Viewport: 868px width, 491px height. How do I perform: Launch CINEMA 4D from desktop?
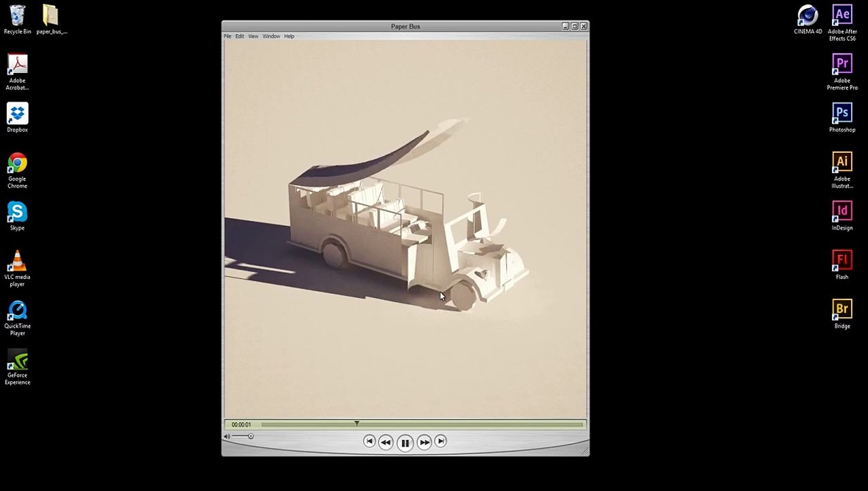(x=807, y=19)
